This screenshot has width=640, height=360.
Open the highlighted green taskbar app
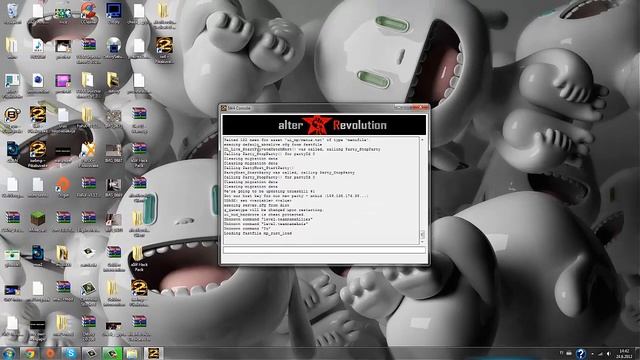pos(112,353)
